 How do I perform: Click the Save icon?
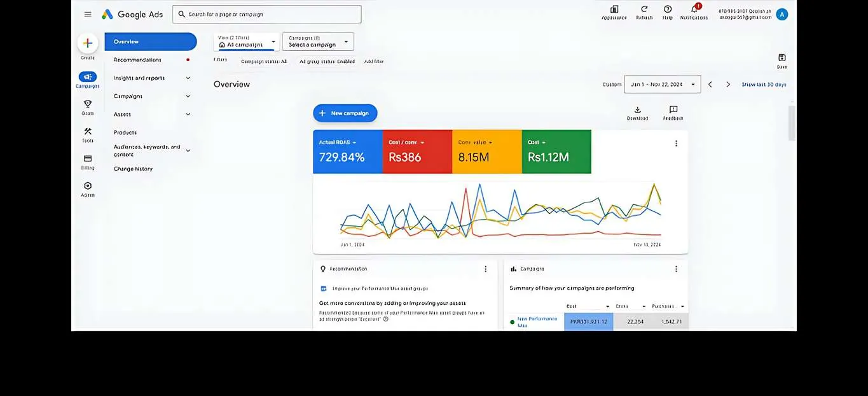782,57
